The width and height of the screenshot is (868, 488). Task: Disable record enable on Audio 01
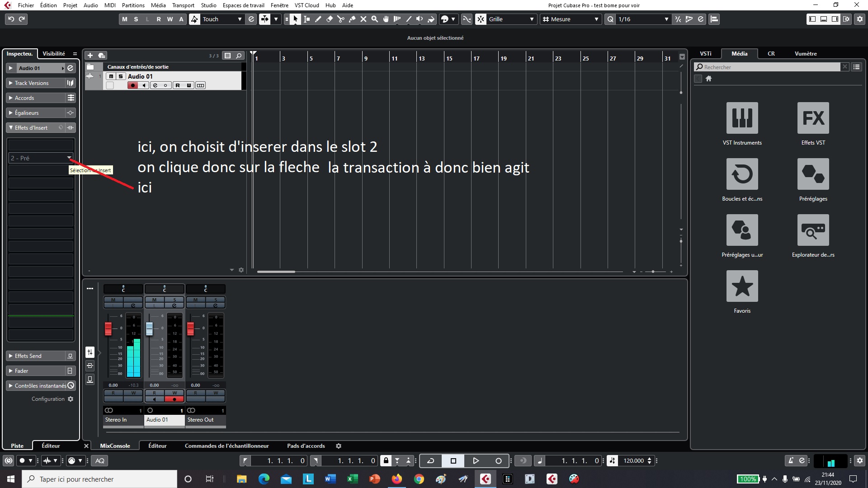coord(132,85)
